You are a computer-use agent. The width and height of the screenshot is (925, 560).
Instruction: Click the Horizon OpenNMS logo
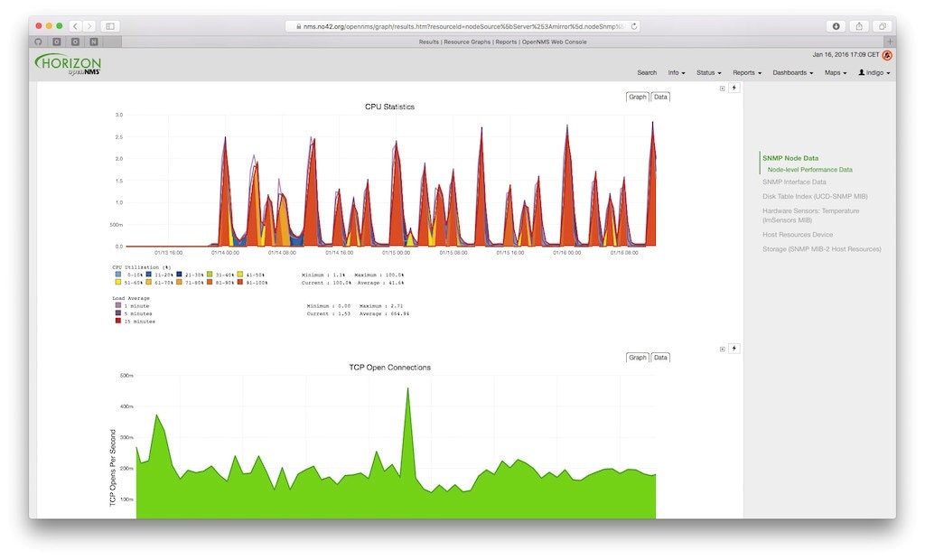point(68,65)
